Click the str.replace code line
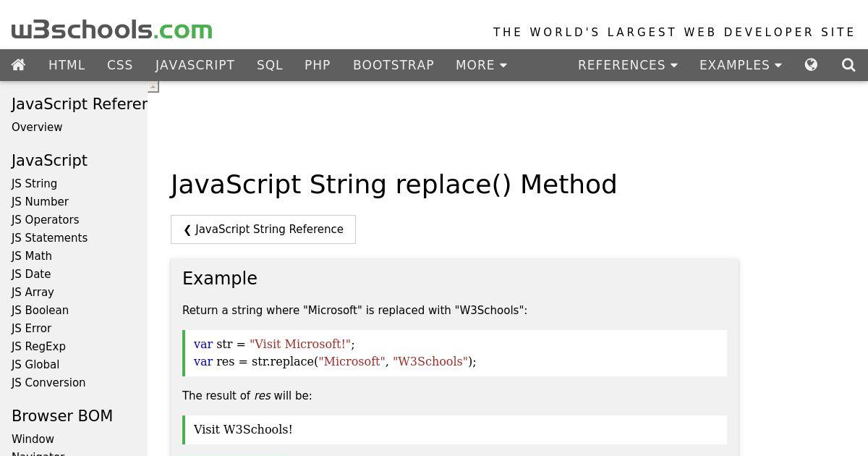The height and width of the screenshot is (456, 868). [335, 362]
